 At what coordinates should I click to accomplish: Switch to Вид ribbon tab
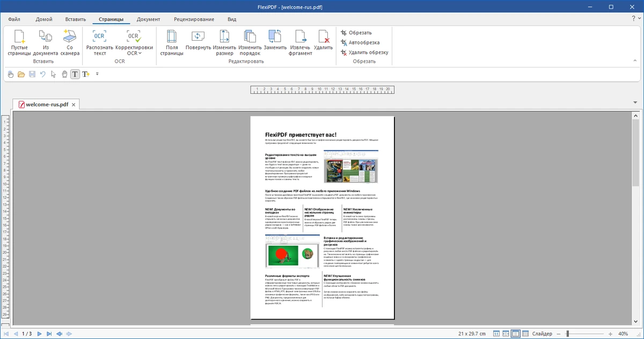[232, 19]
